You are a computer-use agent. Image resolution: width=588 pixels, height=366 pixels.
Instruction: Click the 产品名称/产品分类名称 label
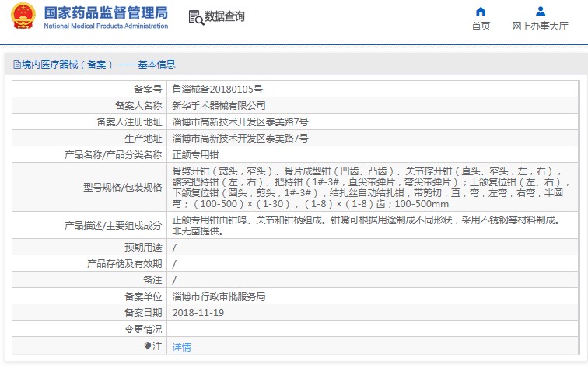pos(114,155)
